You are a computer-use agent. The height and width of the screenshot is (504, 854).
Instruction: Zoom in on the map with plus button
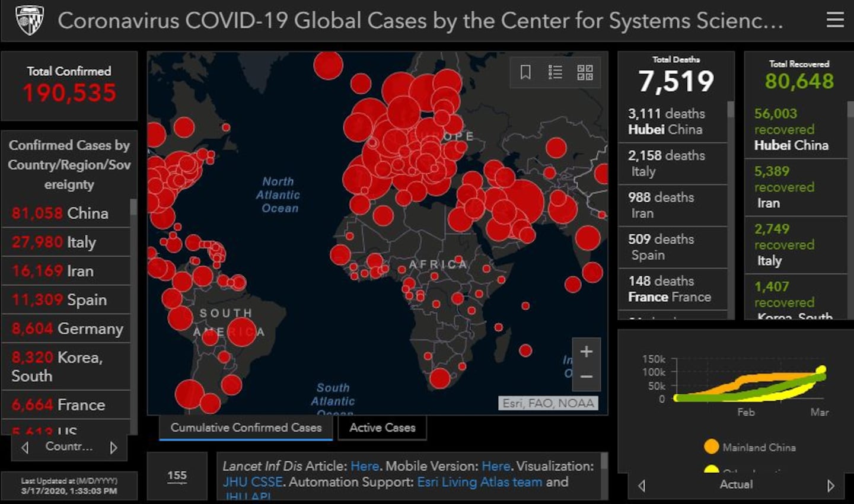pyautogui.click(x=586, y=352)
